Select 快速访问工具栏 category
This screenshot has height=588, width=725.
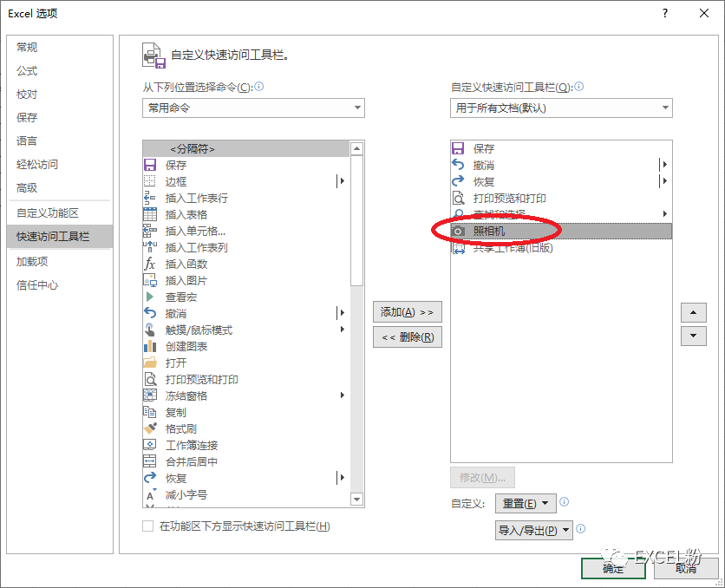coord(60,236)
